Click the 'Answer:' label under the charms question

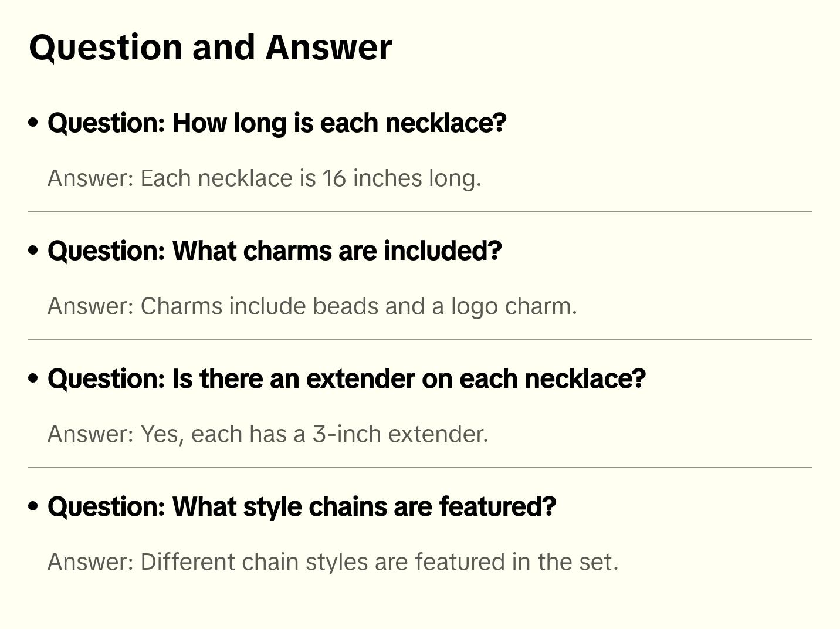point(91,306)
